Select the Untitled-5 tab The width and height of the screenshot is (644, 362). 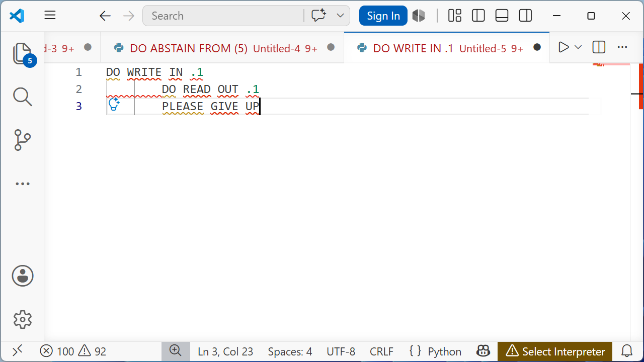[447, 48]
